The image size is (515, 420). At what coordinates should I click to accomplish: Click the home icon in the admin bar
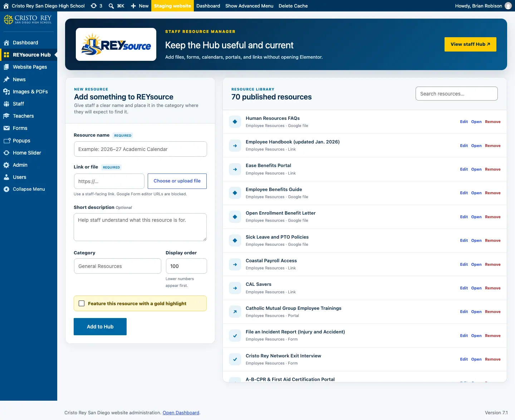coord(6,6)
